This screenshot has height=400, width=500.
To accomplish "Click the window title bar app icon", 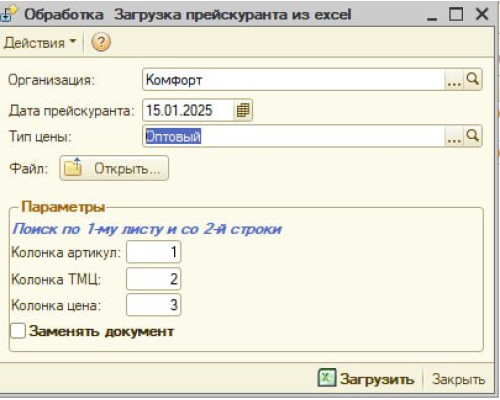I will click(x=8, y=13).
